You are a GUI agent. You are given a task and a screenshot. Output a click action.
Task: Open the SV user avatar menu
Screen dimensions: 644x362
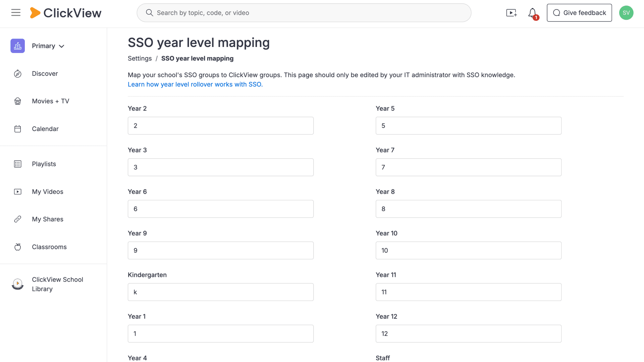[x=626, y=13]
